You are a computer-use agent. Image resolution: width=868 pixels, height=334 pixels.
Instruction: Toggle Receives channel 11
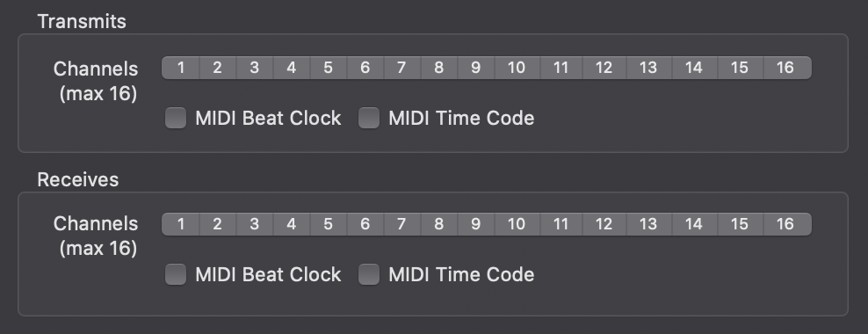pyautogui.click(x=561, y=224)
